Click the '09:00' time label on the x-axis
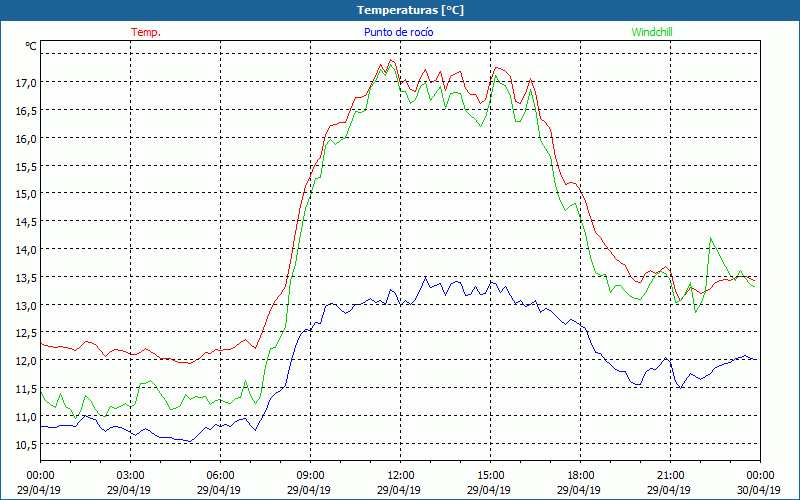The width and height of the screenshot is (800, 500). coord(310,476)
